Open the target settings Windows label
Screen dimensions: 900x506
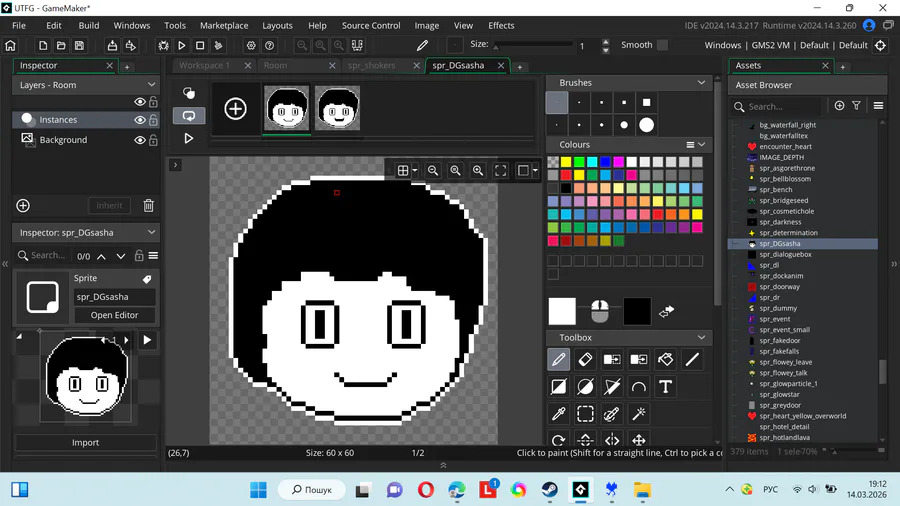click(x=723, y=45)
